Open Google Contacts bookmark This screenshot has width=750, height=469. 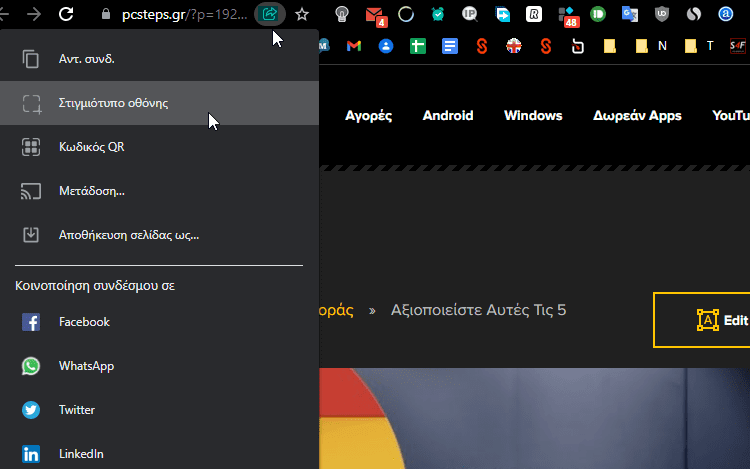pyautogui.click(x=386, y=46)
